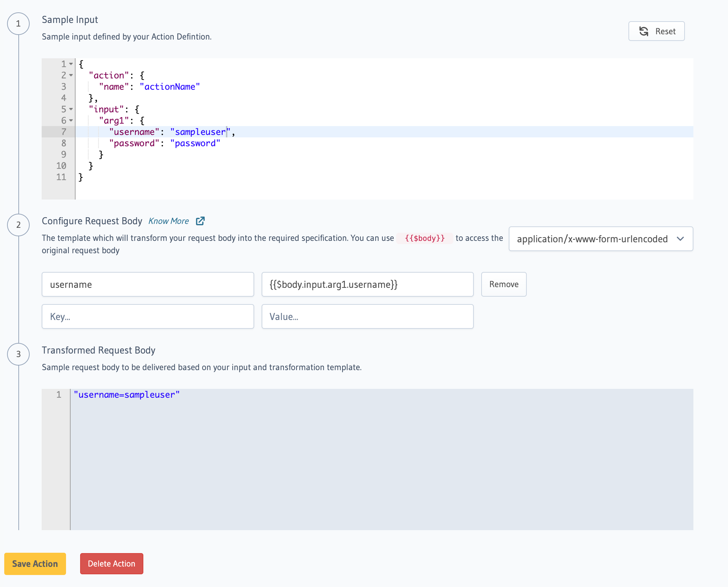Click the Reset refresh icon
728x587 pixels.
[644, 31]
